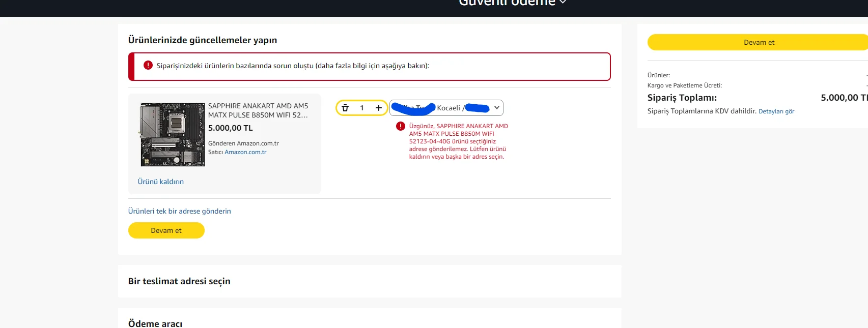
Task: Click the Gönderen Amazon.com.tr text
Action: (x=243, y=143)
